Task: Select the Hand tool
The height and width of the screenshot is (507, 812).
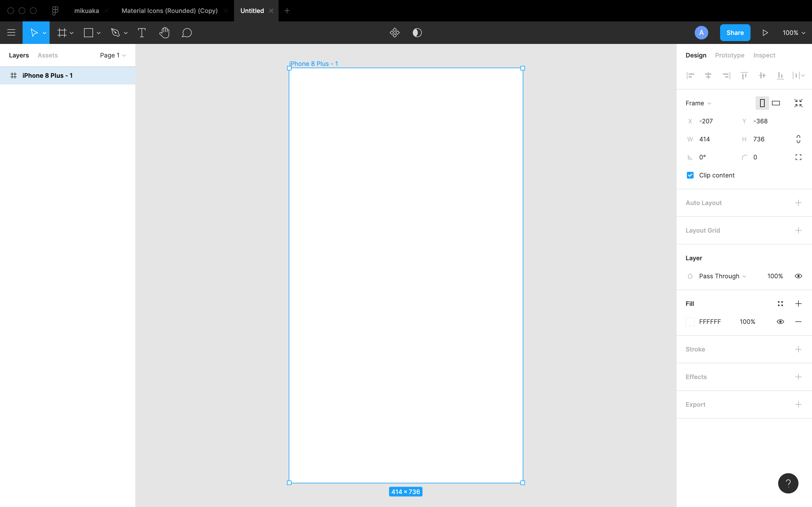Action: point(164,32)
